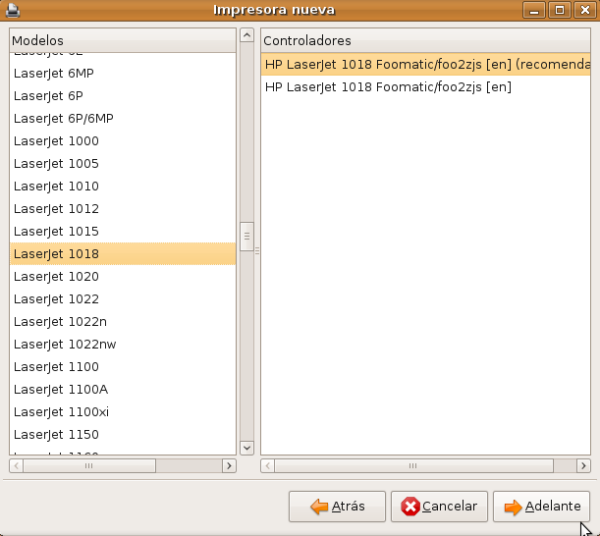Go back with the Atrás button
600x536 pixels.
tap(337, 507)
